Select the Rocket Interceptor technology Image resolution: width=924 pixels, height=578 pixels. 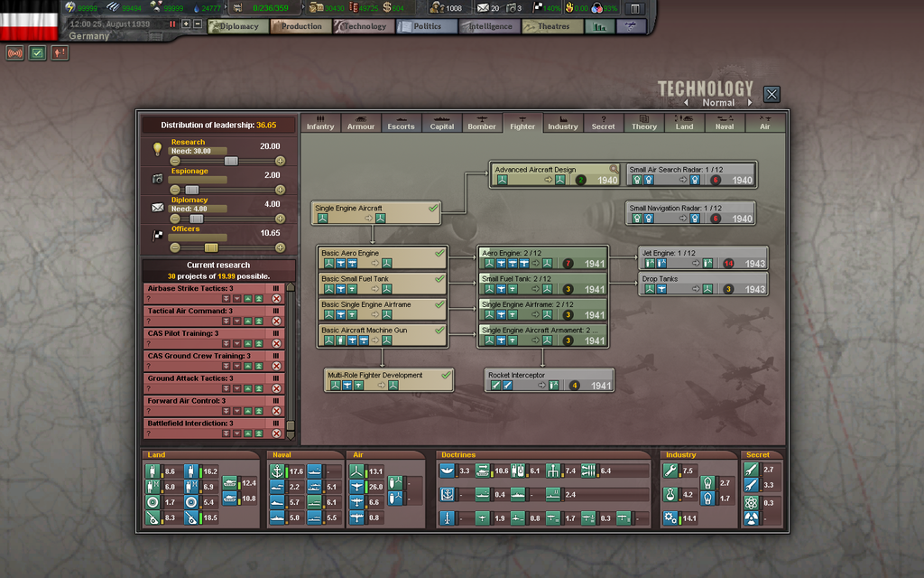(550, 380)
